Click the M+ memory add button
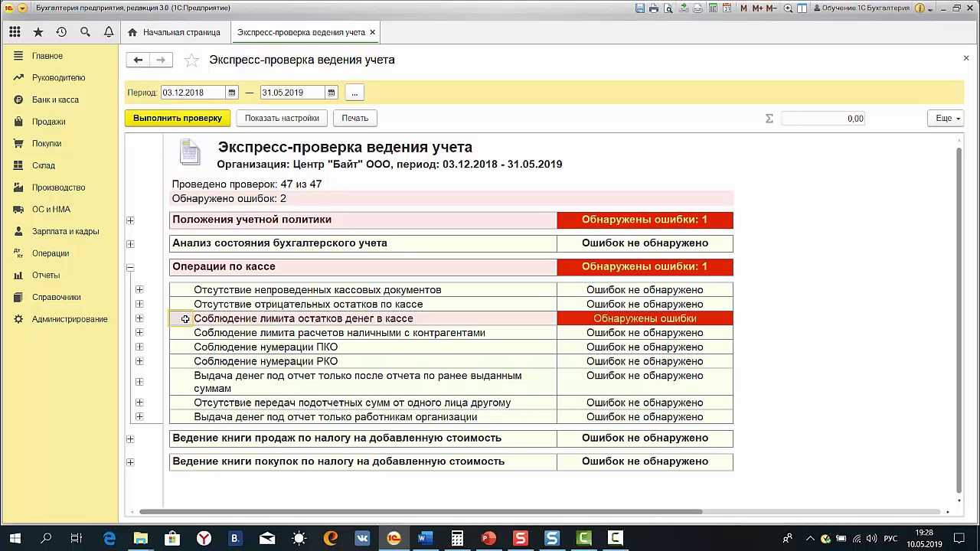This screenshot has height=551, width=980. click(x=759, y=8)
